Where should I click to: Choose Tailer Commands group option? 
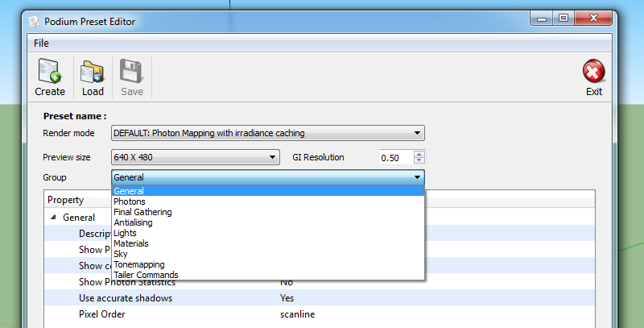click(x=268, y=275)
